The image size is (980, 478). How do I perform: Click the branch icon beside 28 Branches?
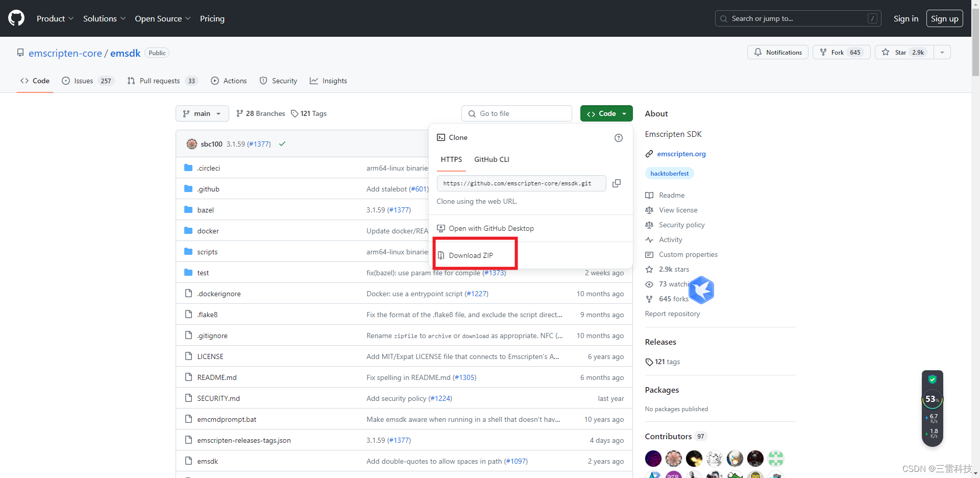[240, 113]
